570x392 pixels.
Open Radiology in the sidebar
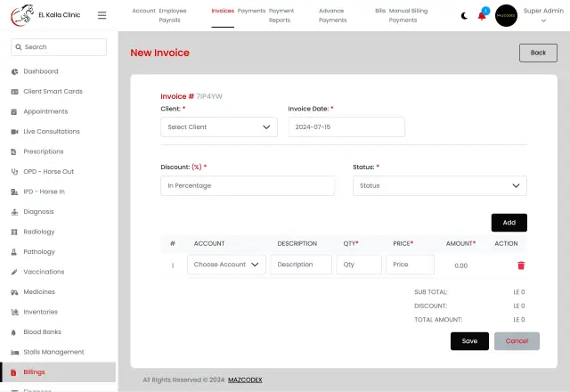click(x=39, y=232)
